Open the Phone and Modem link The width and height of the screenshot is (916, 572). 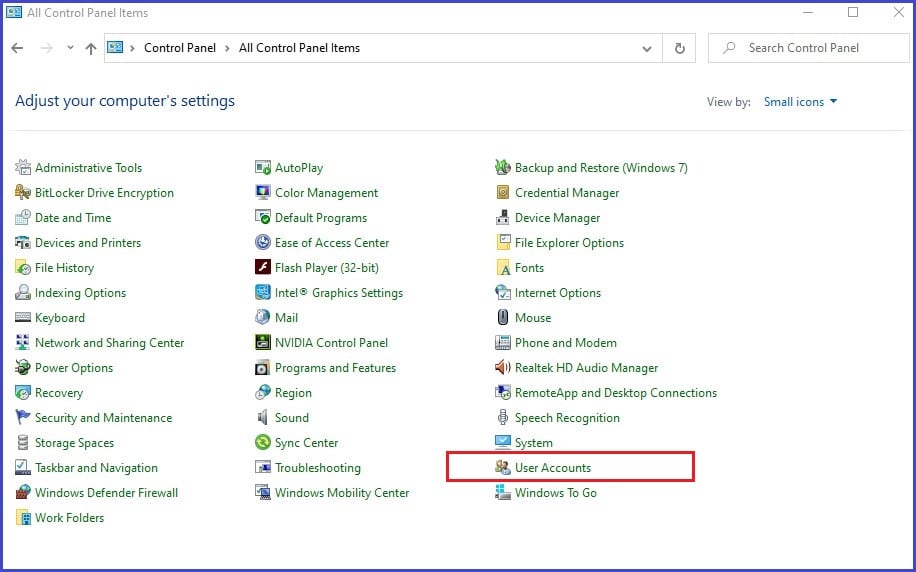point(565,343)
